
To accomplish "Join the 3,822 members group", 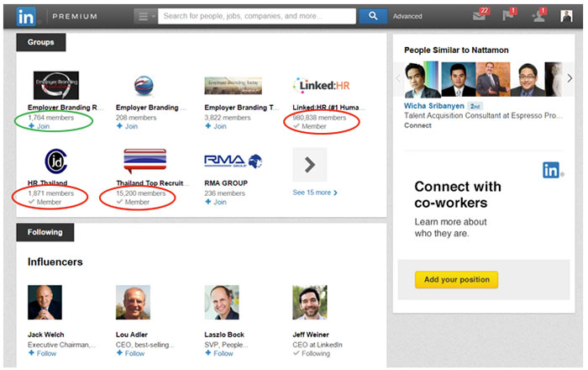I will [x=216, y=126].
